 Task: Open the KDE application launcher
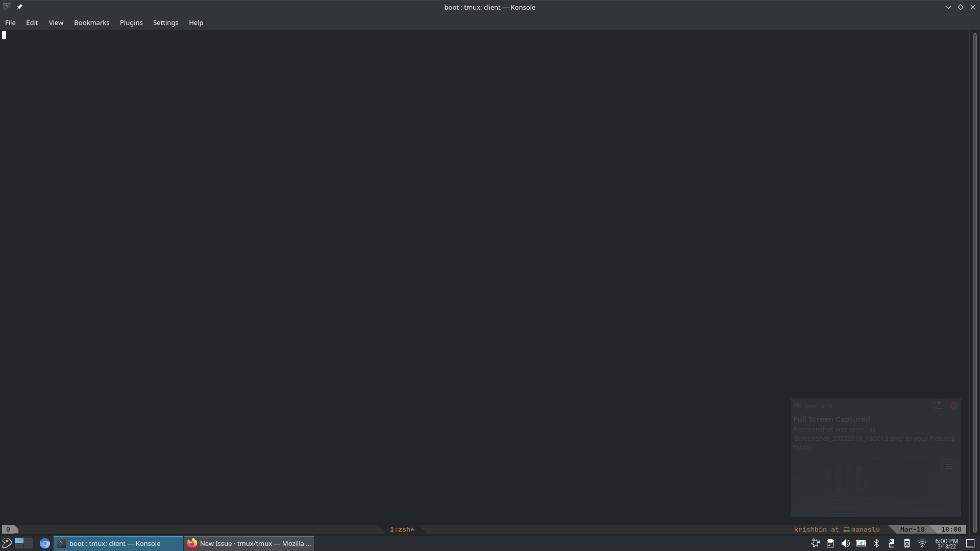point(7,543)
